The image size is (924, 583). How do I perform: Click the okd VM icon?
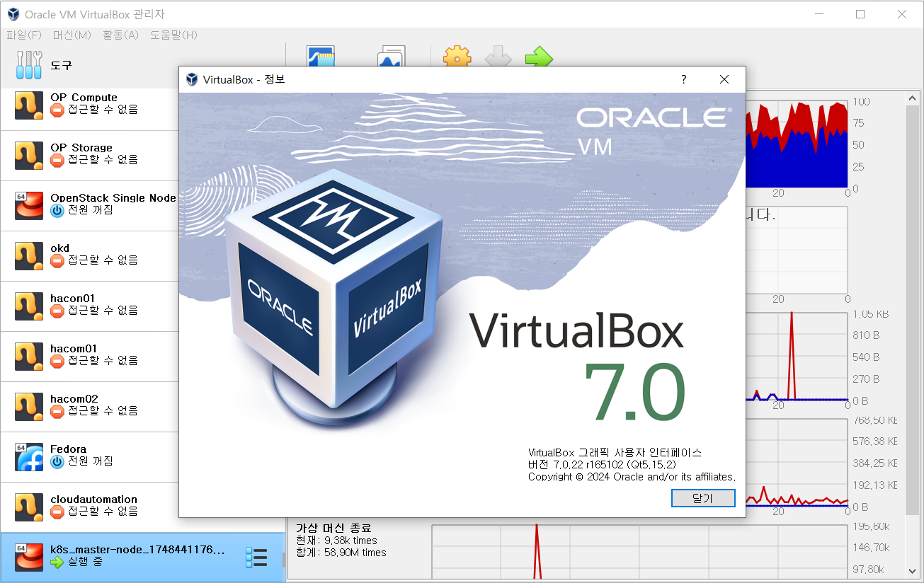(29, 255)
